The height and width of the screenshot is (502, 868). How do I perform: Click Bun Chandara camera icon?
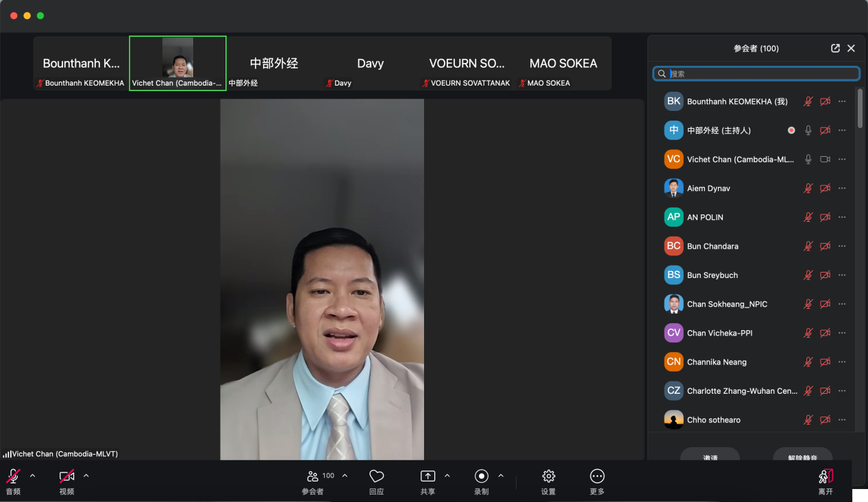pyautogui.click(x=826, y=246)
